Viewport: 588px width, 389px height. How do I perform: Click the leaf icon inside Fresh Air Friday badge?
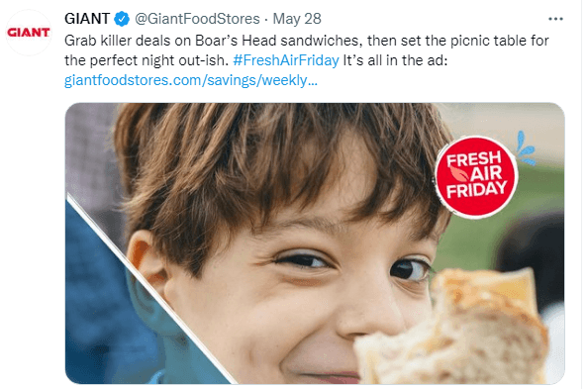point(459,173)
